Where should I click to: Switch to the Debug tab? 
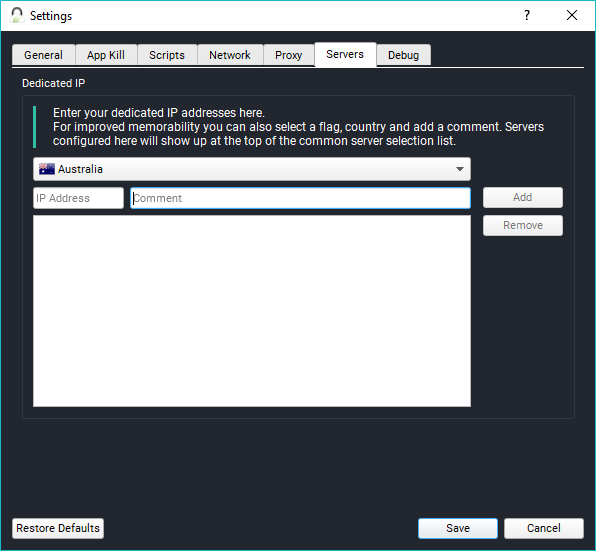(x=403, y=55)
